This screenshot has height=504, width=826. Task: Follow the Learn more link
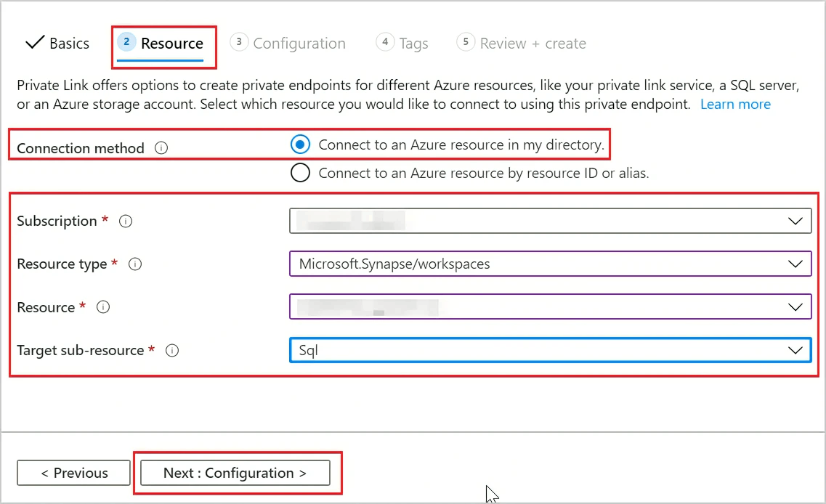point(735,104)
